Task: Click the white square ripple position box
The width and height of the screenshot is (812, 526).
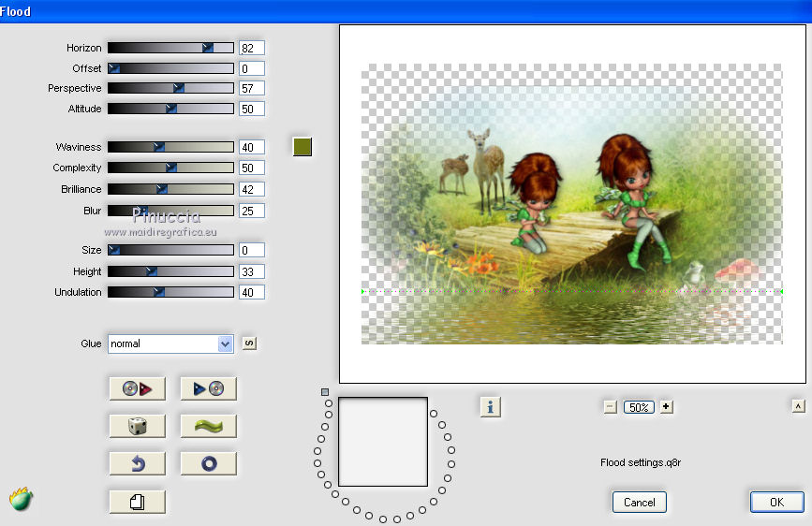Action: click(x=383, y=442)
